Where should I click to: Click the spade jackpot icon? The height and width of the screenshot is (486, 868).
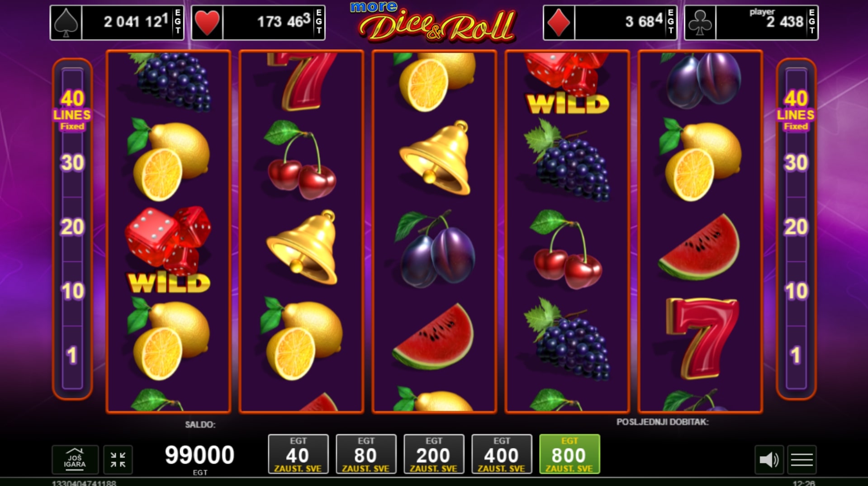pos(66,23)
